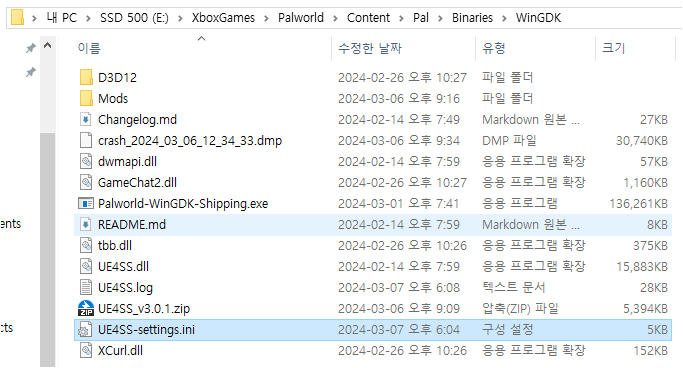Open dropdown chevron after SSD 500 (E:)

[x=180, y=18]
